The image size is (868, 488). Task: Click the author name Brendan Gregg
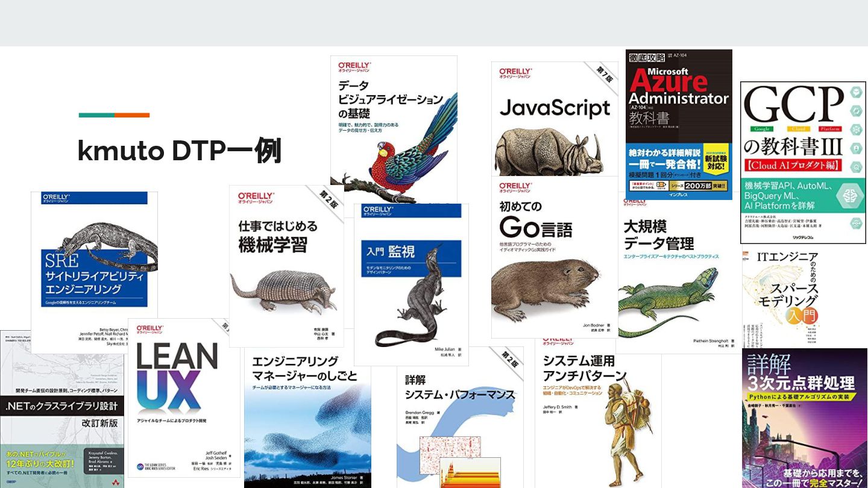click(x=420, y=413)
